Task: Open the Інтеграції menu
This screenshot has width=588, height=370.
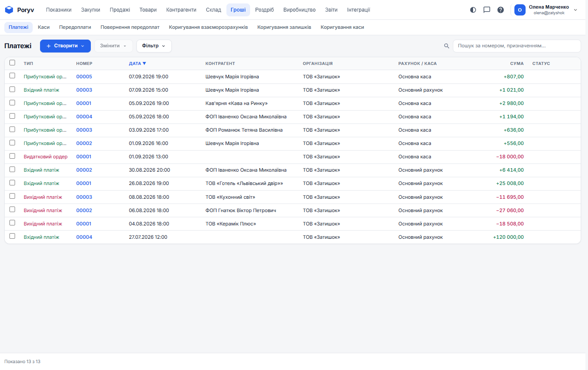Action: (x=359, y=10)
